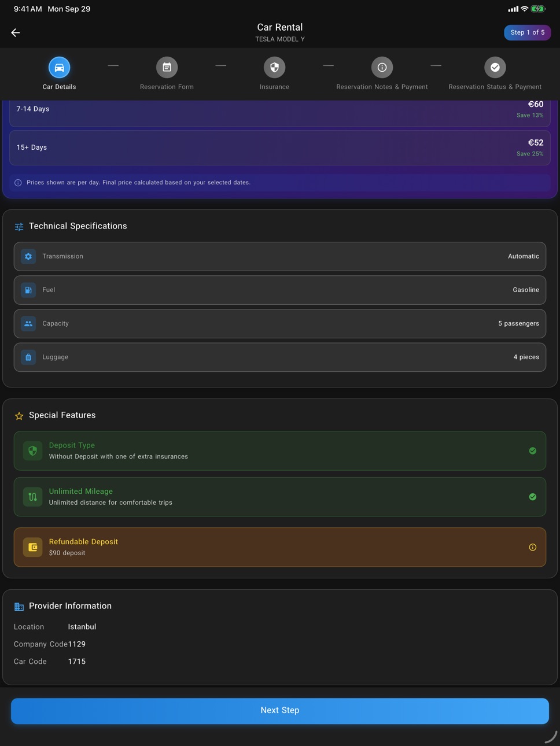Click the Step 1 of 5 badge
The width and height of the screenshot is (560, 746).
tap(528, 32)
